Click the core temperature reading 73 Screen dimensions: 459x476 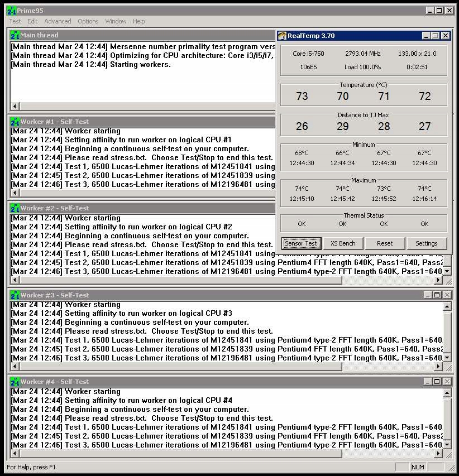[x=302, y=96]
